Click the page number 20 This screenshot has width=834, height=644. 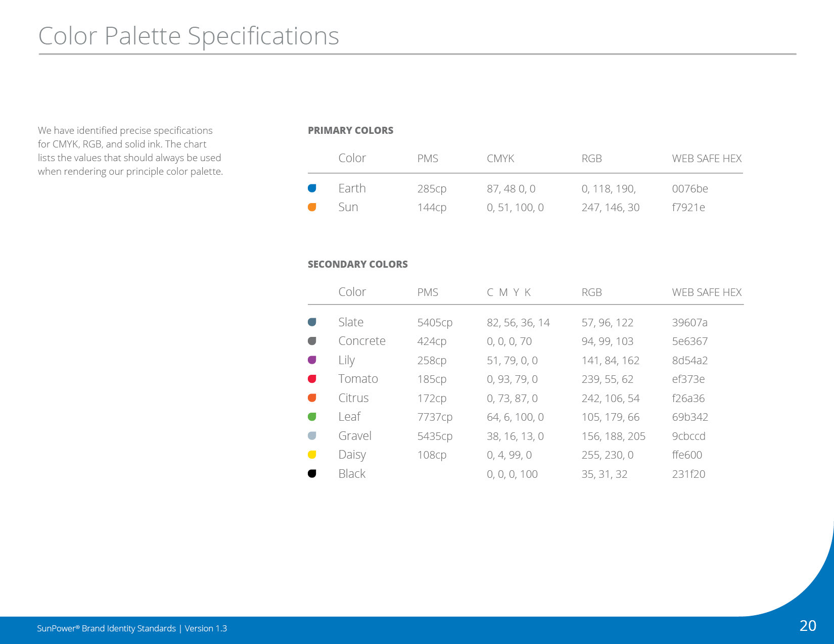(x=808, y=626)
